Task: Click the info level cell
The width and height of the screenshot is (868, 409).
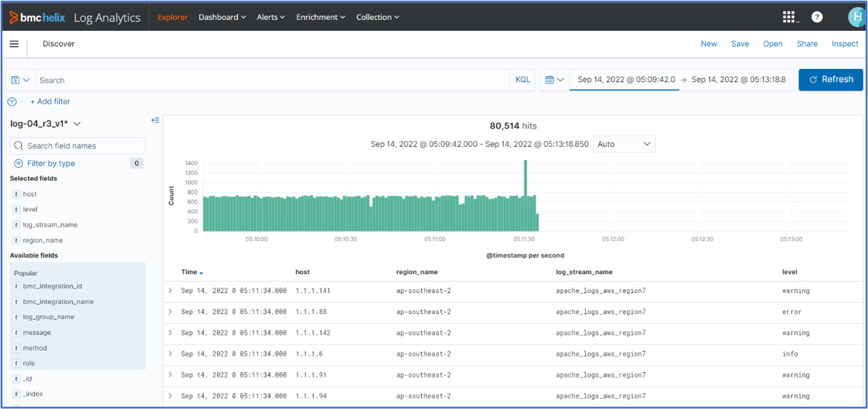Action: pos(790,354)
